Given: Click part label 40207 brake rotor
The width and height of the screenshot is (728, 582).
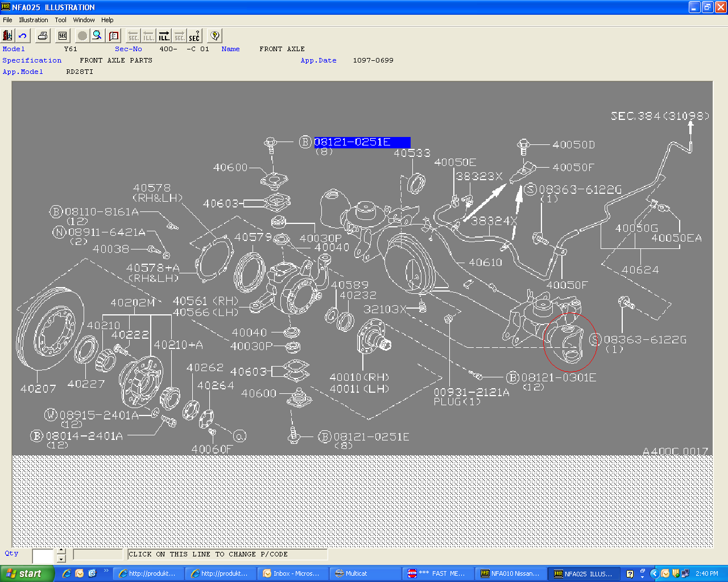Looking at the screenshot, I should (38, 389).
